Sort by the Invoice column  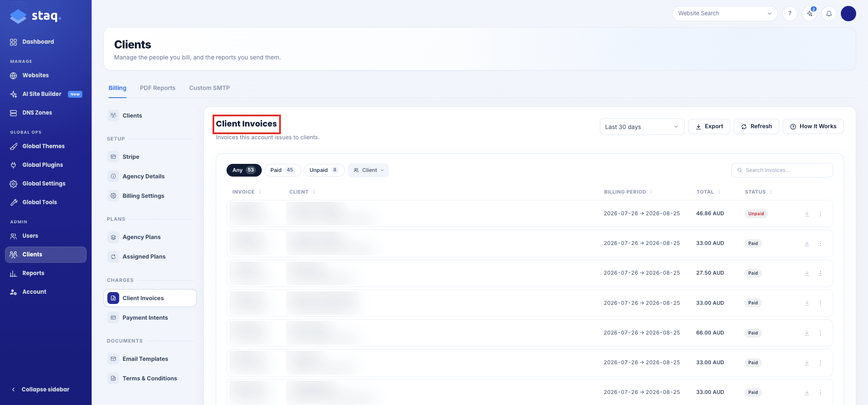[247, 192]
